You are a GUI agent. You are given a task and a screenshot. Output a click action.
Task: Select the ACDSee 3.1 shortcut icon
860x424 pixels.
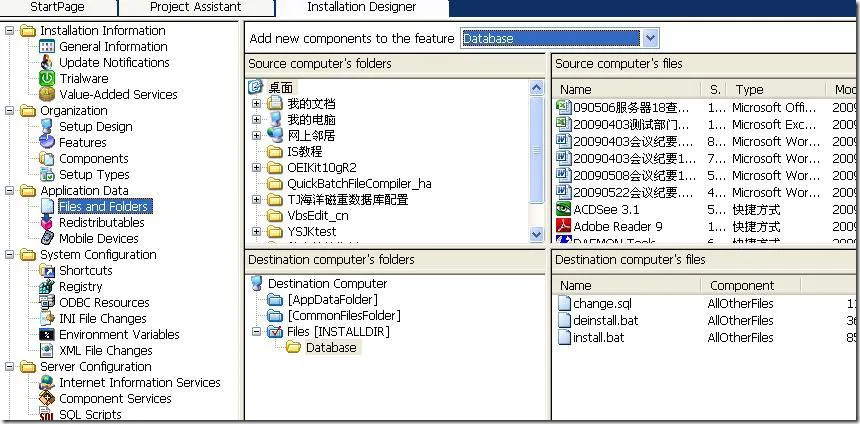[563, 209]
